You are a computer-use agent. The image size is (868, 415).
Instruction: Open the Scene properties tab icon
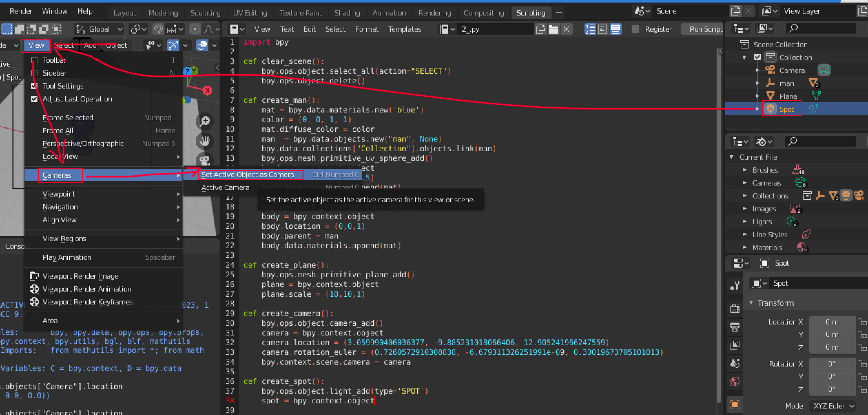tap(735, 363)
